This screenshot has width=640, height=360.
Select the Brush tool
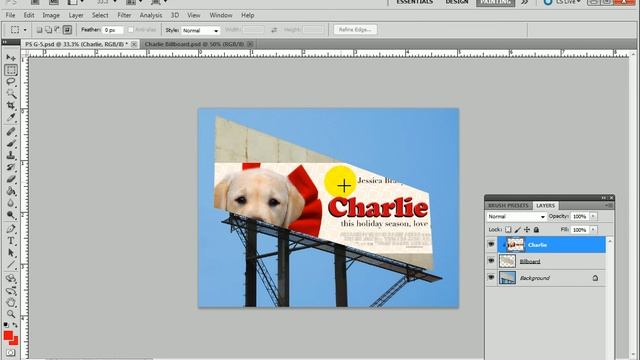pos(11,143)
